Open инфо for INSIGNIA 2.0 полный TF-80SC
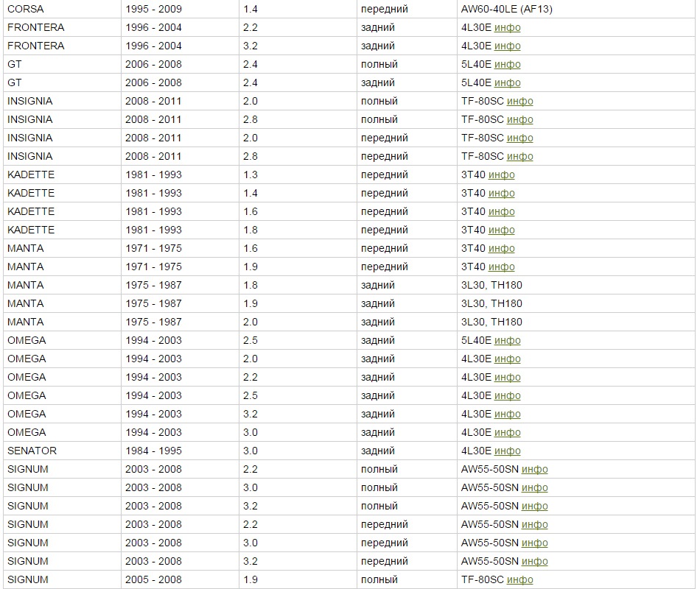 pyautogui.click(x=519, y=102)
